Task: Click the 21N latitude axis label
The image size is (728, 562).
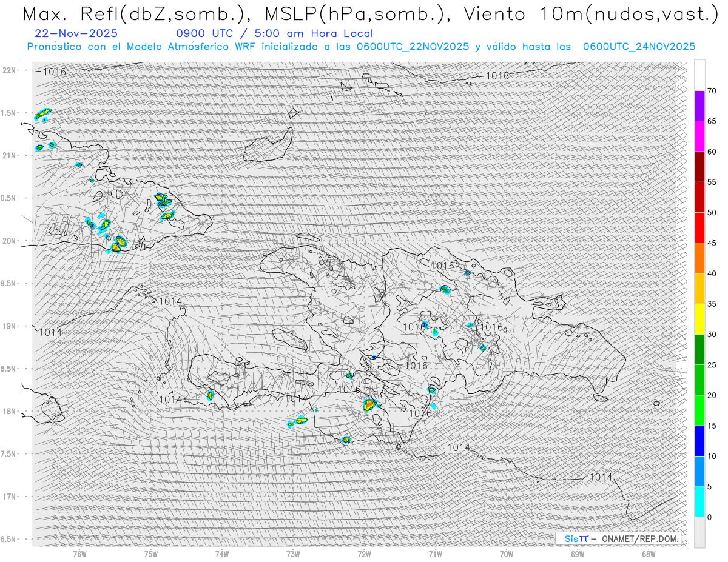Action: pyautogui.click(x=10, y=155)
